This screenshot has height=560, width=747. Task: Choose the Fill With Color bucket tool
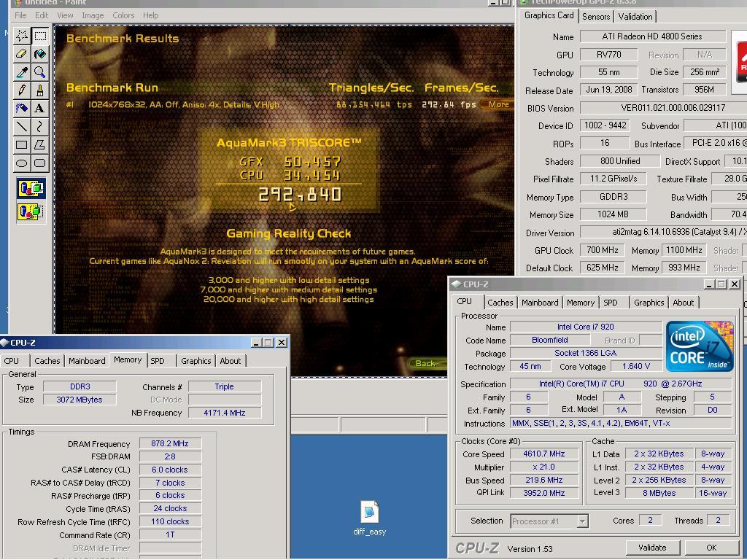coord(40,54)
